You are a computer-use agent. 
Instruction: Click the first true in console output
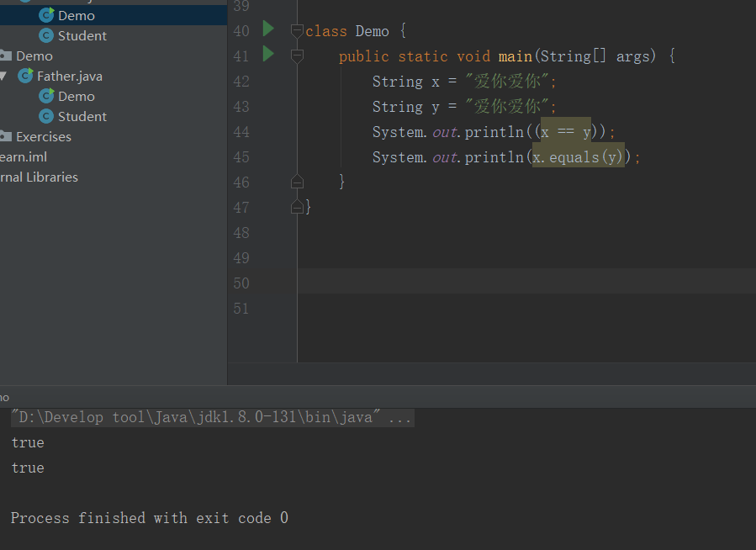(x=28, y=442)
